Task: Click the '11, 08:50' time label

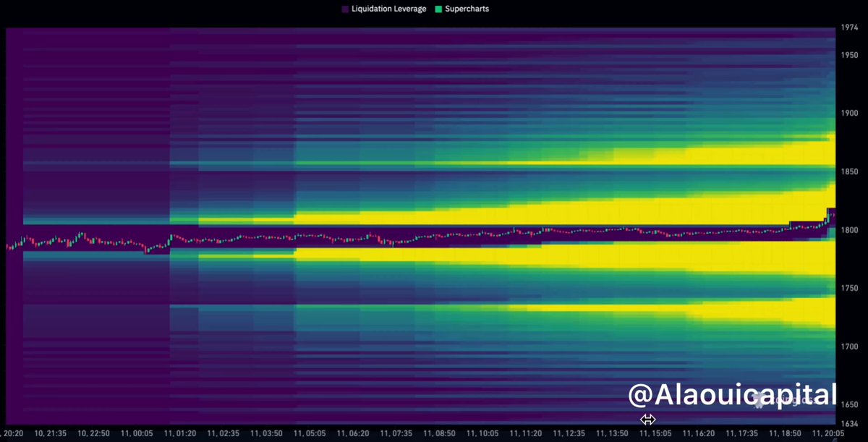Action: click(x=441, y=433)
